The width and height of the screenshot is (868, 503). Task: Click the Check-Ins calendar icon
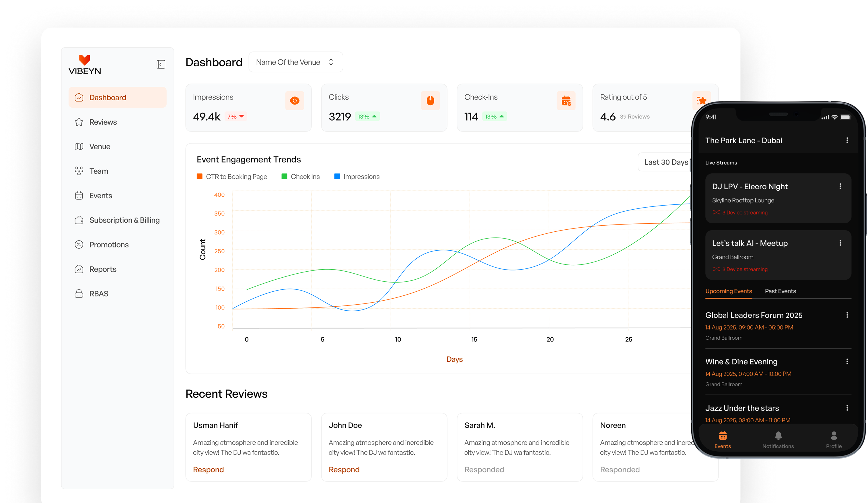click(566, 101)
